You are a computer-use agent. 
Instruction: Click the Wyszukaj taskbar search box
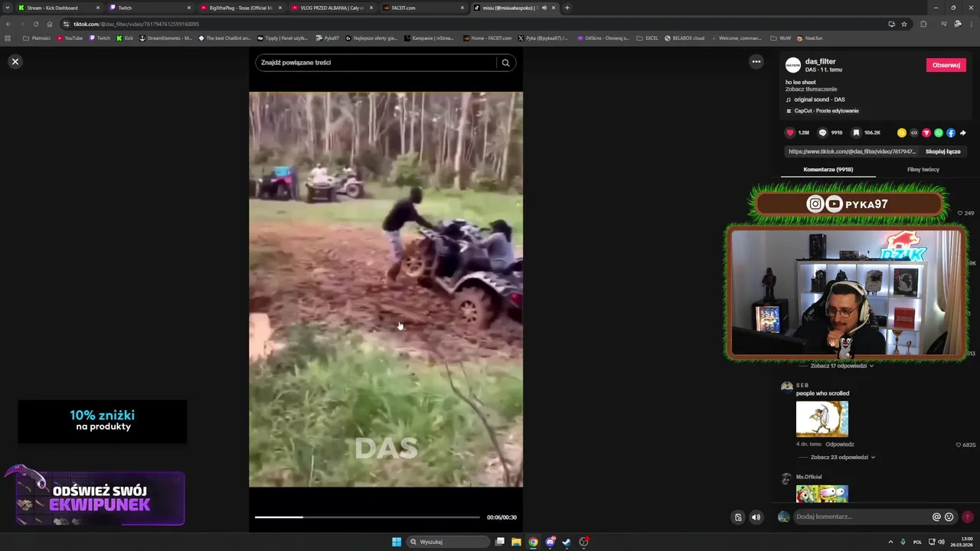[449, 542]
